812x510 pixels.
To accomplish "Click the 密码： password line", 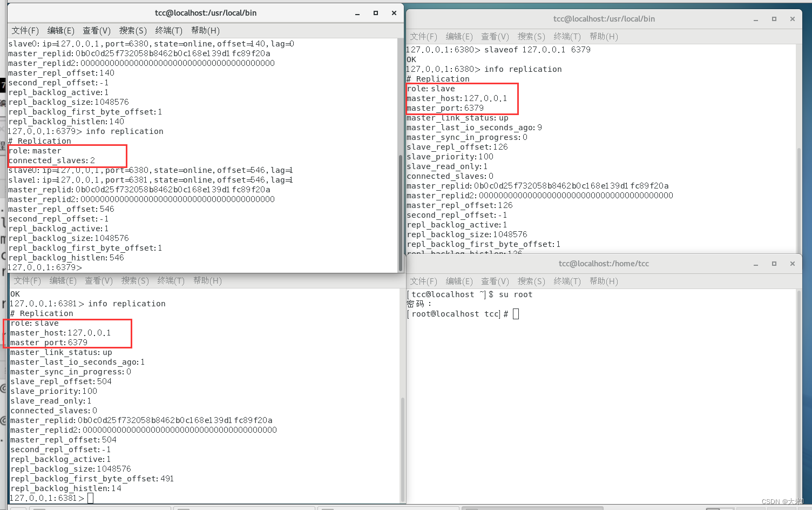I will pyautogui.click(x=419, y=304).
